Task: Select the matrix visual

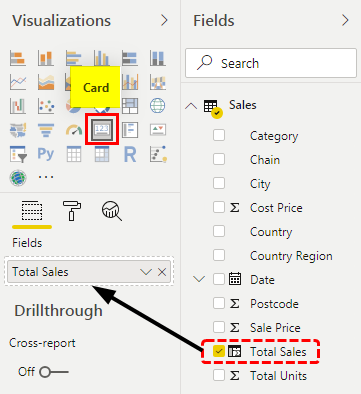Action: pos(102,154)
